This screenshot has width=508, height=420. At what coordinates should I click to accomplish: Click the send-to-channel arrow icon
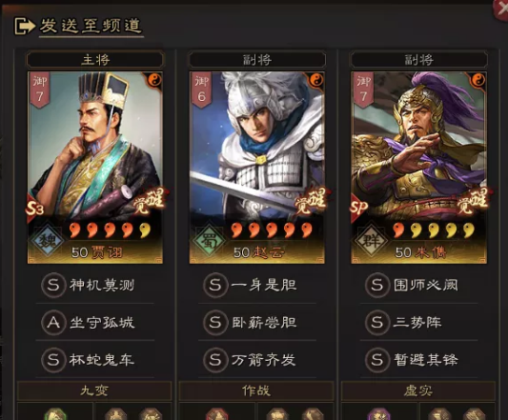pyautogui.click(x=25, y=26)
